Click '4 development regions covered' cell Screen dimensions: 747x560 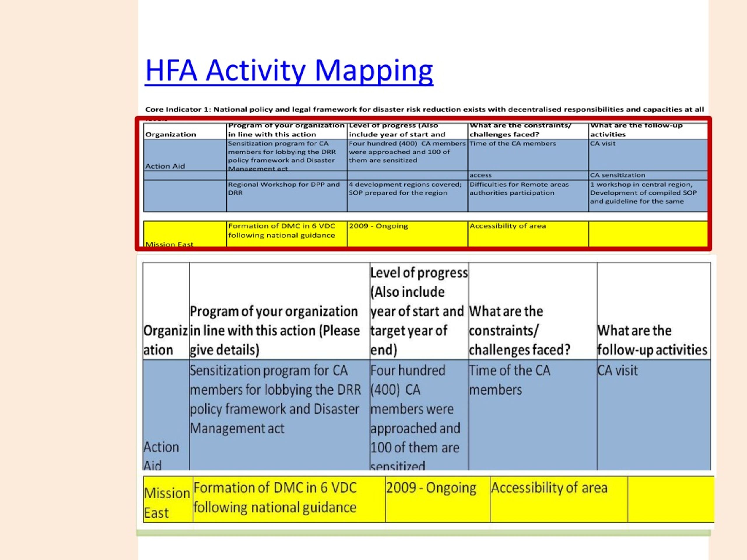(407, 196)
